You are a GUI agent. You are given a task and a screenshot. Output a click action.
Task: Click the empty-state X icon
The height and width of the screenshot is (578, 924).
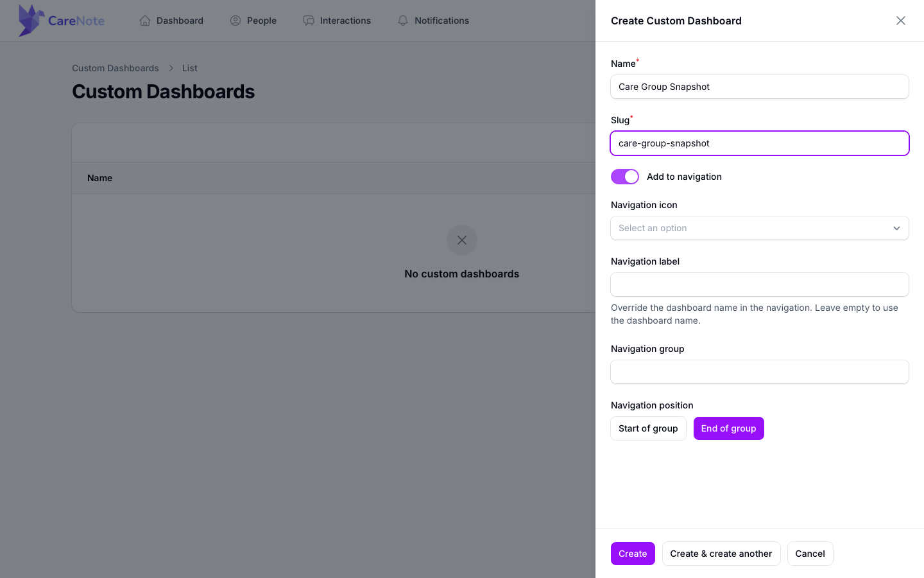click(462, 240)
